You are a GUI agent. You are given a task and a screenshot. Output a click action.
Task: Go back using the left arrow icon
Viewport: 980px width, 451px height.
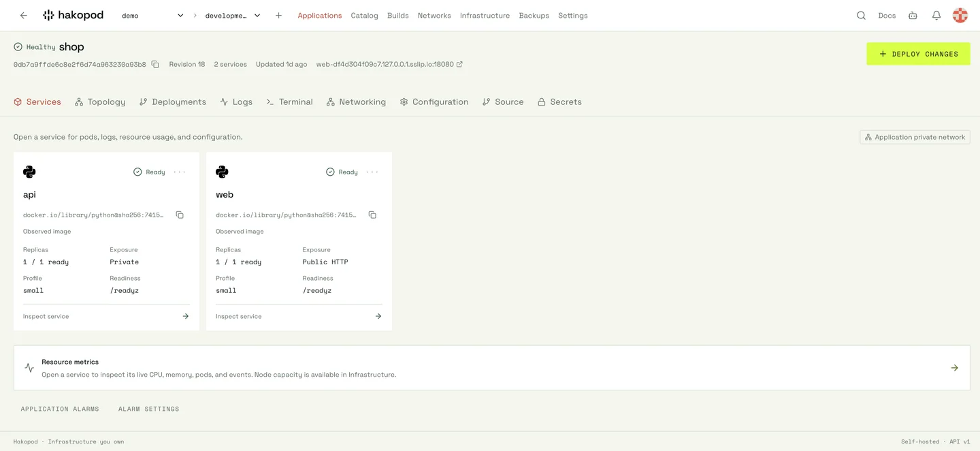[x=24, y=15]
